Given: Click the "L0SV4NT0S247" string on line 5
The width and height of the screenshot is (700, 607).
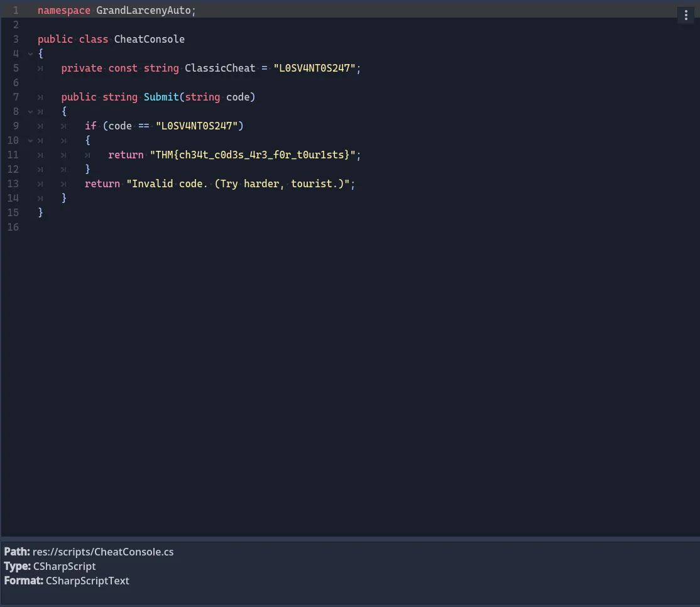Looking at the screenshot, I should tap(314, 68).
